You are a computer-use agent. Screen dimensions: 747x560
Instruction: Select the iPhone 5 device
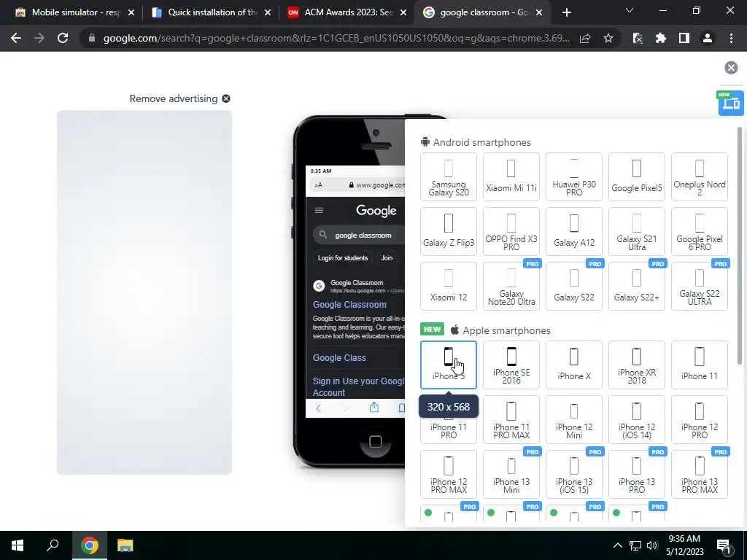pos(449,365)
